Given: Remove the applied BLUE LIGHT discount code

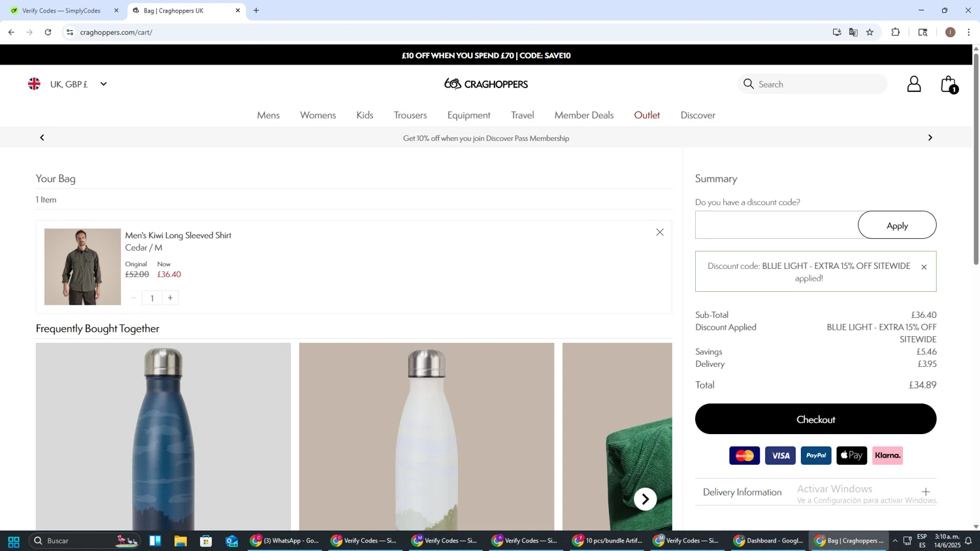Looking at the screenshot, I should pyautogui.click(x=924, y=267).
